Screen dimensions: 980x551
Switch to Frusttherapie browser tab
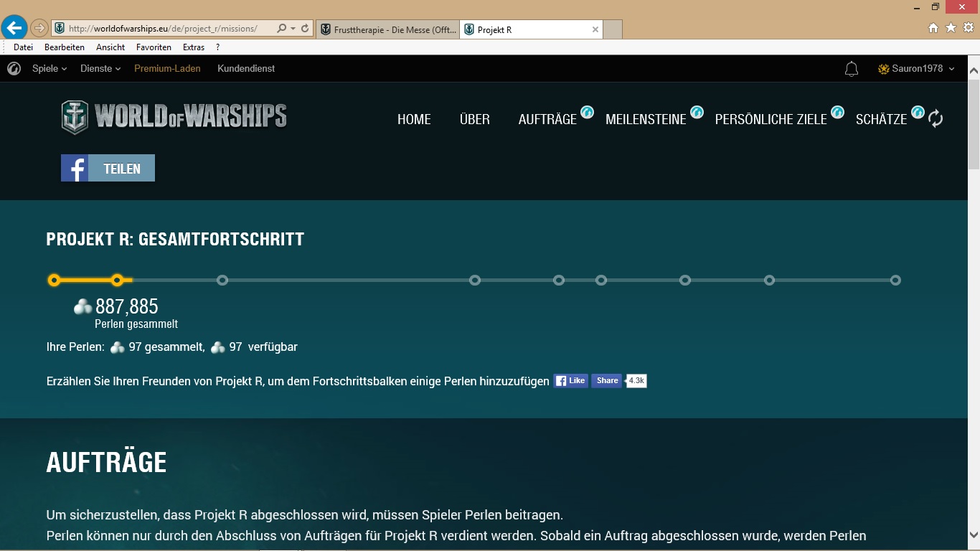[387, 29]
